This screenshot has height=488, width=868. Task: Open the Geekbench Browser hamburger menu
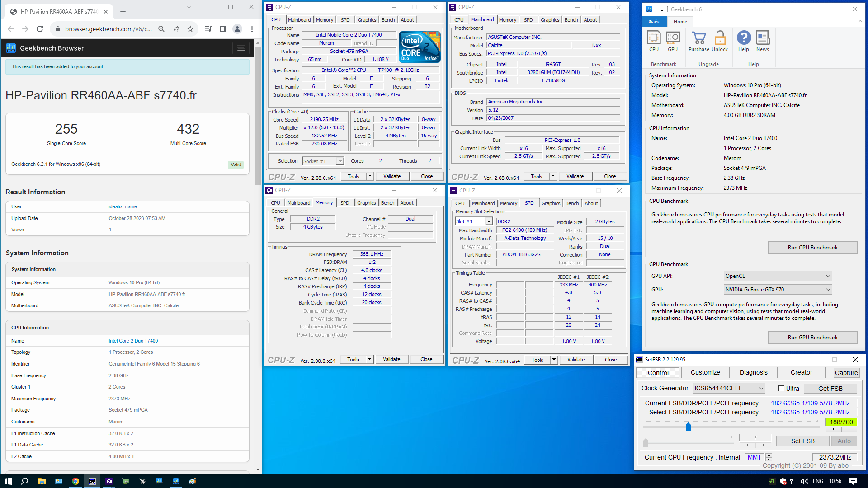241,48
